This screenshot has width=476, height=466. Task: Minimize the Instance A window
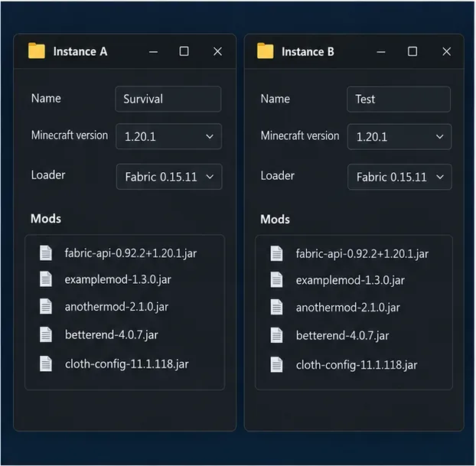(x=153, y=51)
